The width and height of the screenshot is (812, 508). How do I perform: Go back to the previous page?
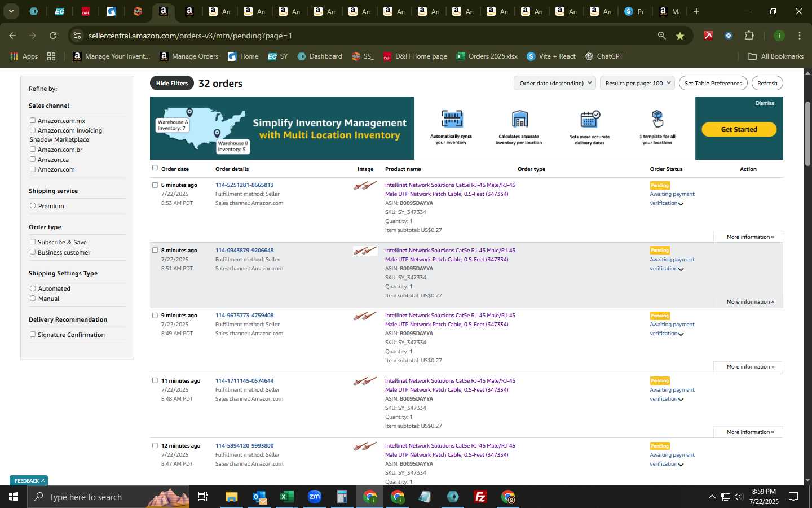pos(12,36)
